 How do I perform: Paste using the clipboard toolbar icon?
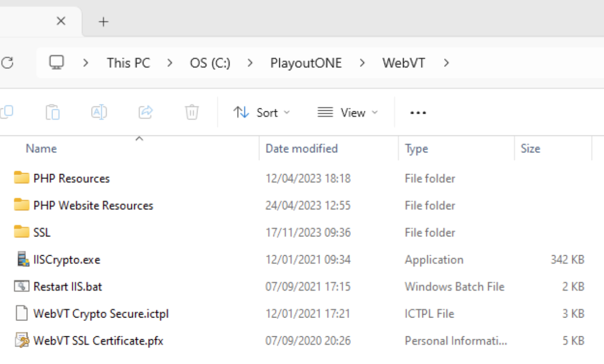click(x=52, y=112)
